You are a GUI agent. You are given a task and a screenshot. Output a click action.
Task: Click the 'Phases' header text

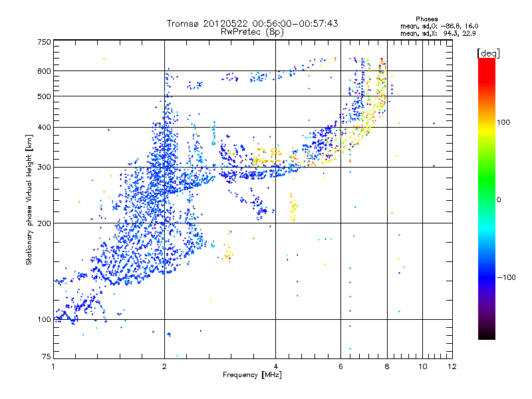pyautogui.click(x=427, y=19)
